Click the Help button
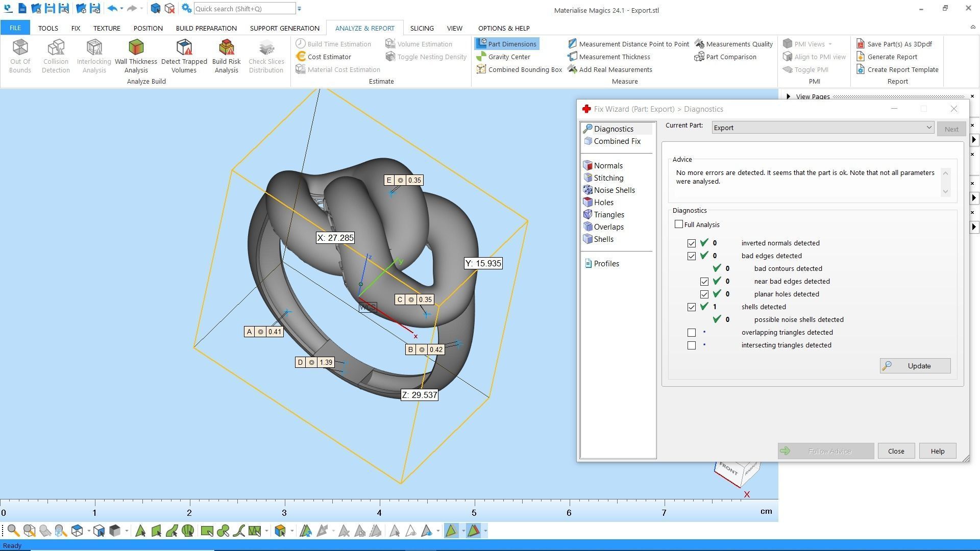Image resolution: width=980 pixels, height=551 pixels. [x=937, y=451]
